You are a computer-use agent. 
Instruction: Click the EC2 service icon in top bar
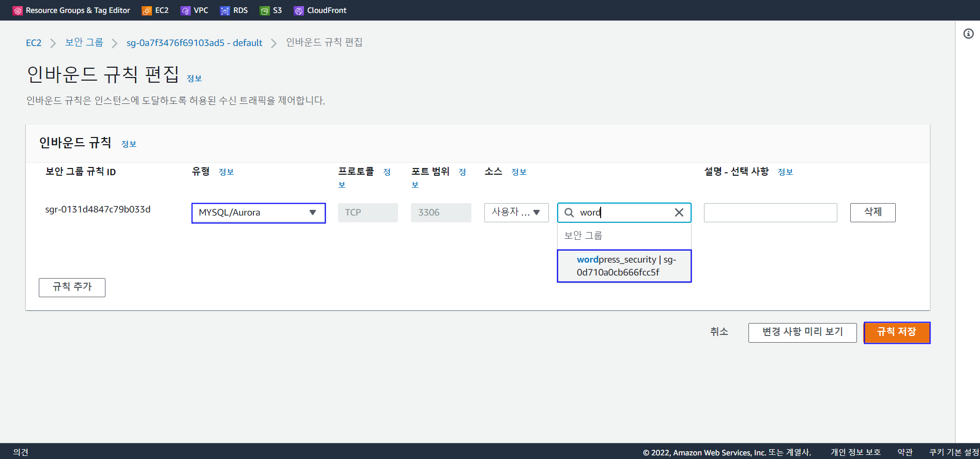(147, 10)
